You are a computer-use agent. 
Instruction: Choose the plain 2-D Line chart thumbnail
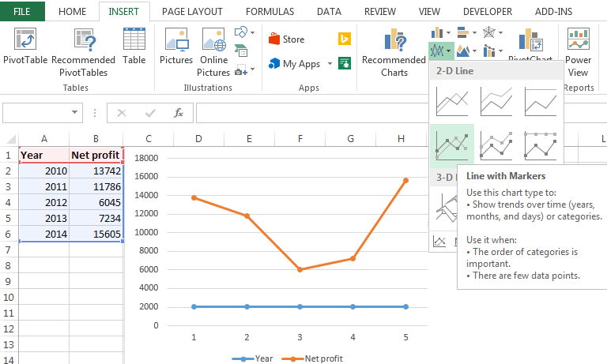tap(451, 102)
